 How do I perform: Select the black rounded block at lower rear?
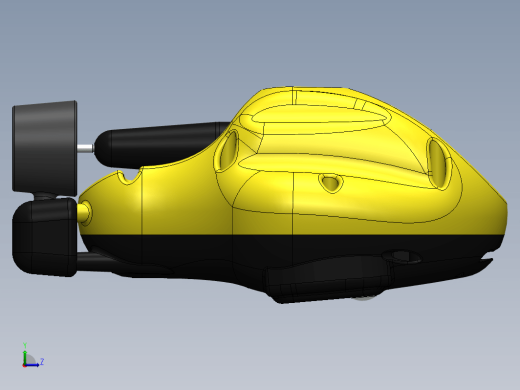(45, 237)
